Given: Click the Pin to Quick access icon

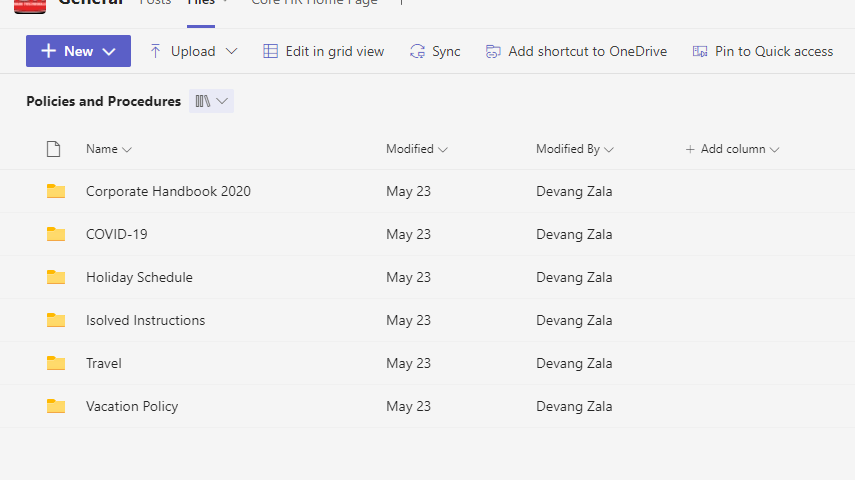Looking at the screenshot, I should tap(700, 51).
